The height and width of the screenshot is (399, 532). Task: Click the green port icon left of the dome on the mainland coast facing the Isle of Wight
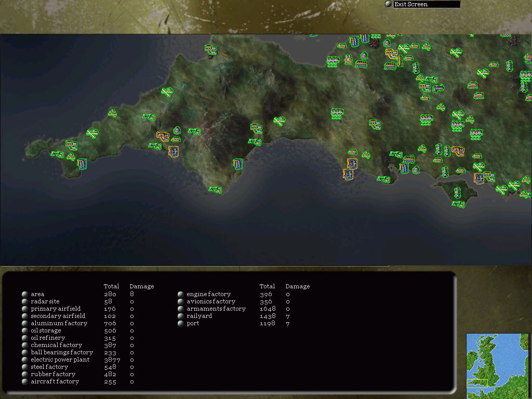point(404,168)
